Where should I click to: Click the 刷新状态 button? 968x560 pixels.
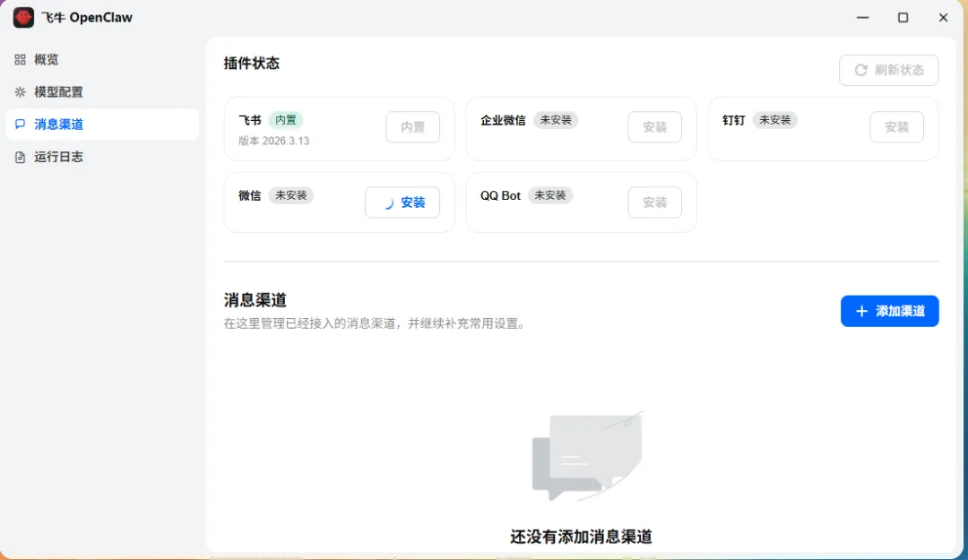[889, 71]
